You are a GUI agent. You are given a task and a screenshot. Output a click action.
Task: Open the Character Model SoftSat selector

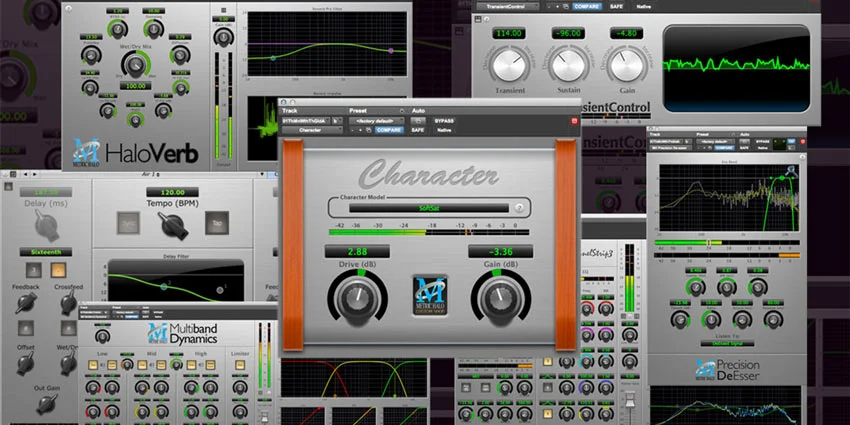(429, 208)
